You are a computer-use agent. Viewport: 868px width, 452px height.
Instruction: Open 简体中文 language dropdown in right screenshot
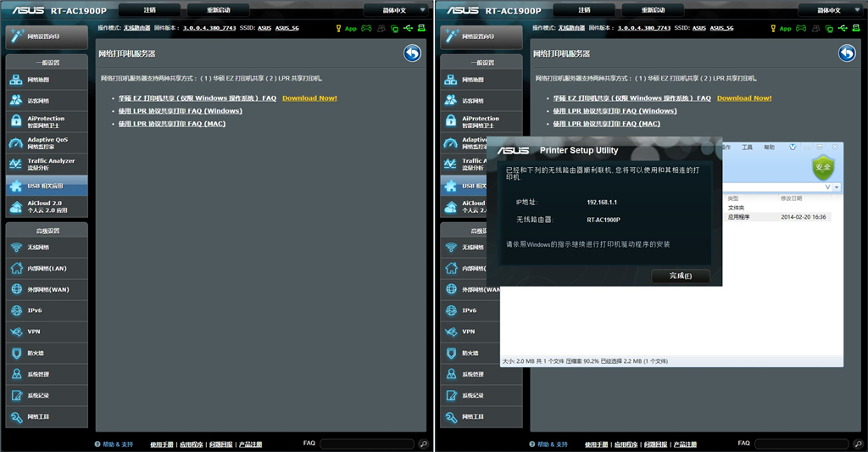831,10
